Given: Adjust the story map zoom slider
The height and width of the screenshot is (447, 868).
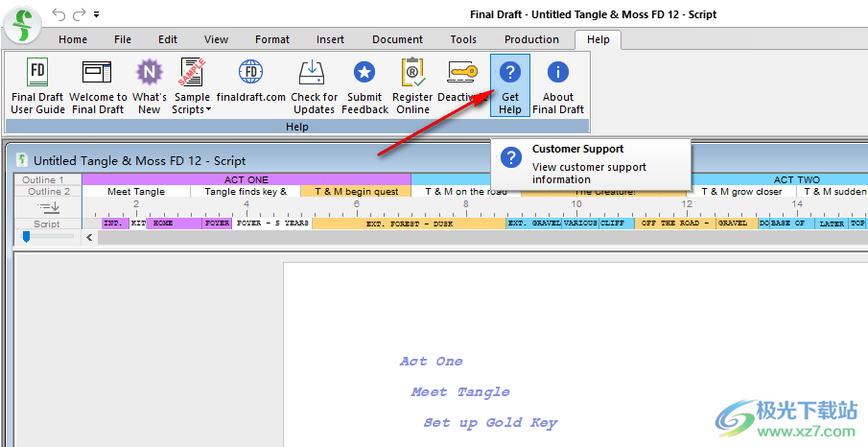Looking at the screenshot, I should click(x=26, y=237).
